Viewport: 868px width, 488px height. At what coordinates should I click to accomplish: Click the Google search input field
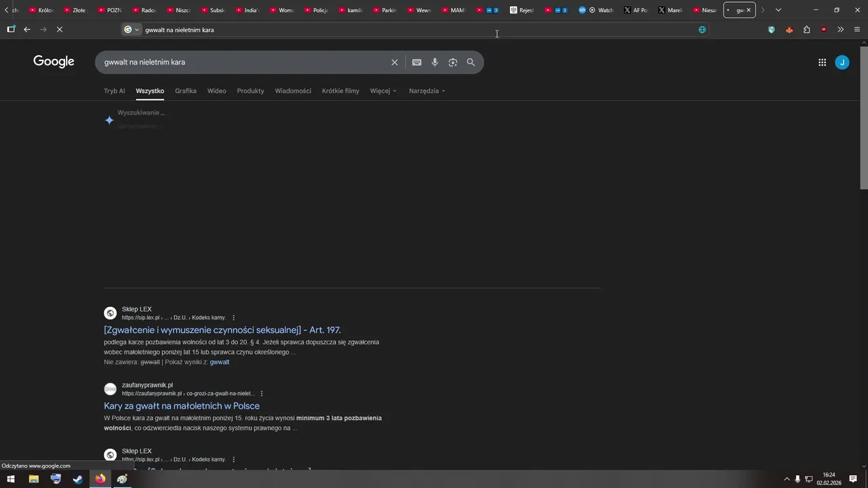pyautogui.click(x=244, y=62)
